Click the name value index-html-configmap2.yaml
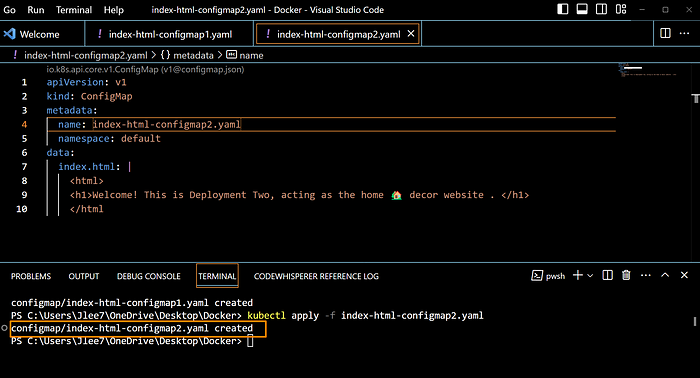 pyautogui.click(x=167, y=125)
